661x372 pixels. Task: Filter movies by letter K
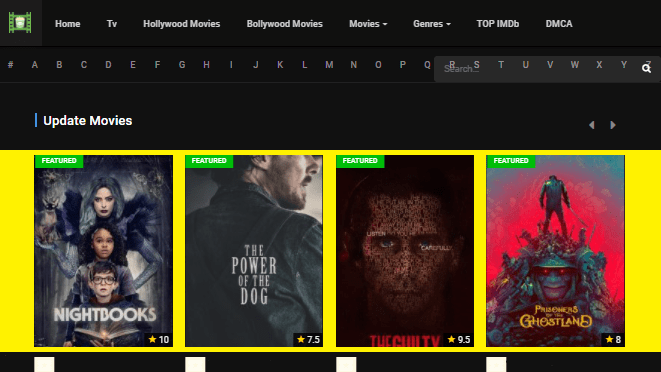pos(280,65)
